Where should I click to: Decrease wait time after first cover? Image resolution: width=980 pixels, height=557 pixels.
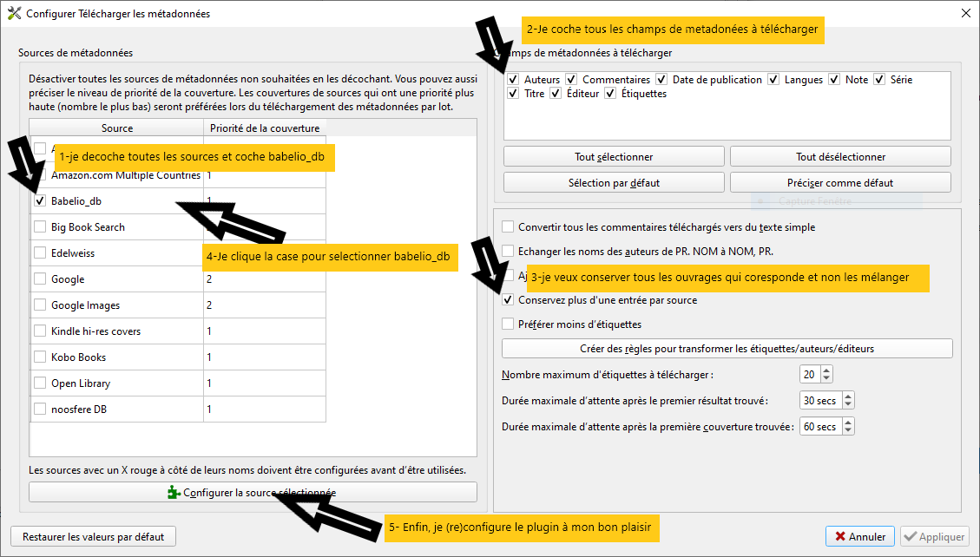coord(848,431)
